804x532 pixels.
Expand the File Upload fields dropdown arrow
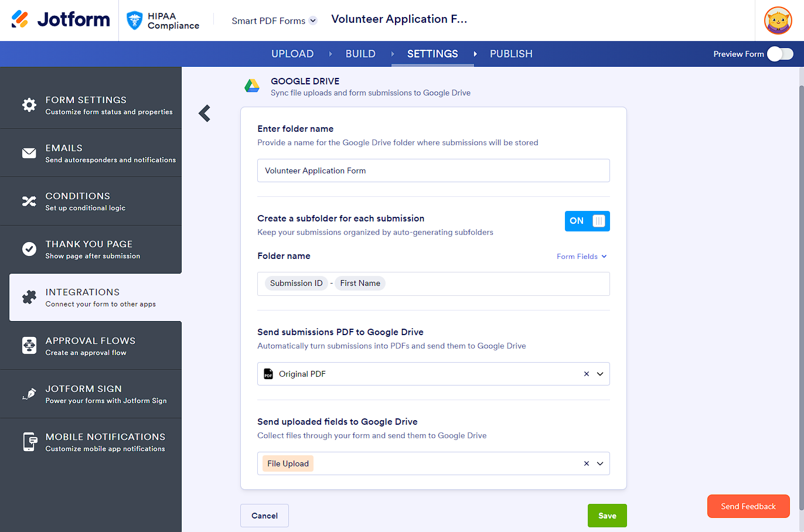(x=600, y=463)
